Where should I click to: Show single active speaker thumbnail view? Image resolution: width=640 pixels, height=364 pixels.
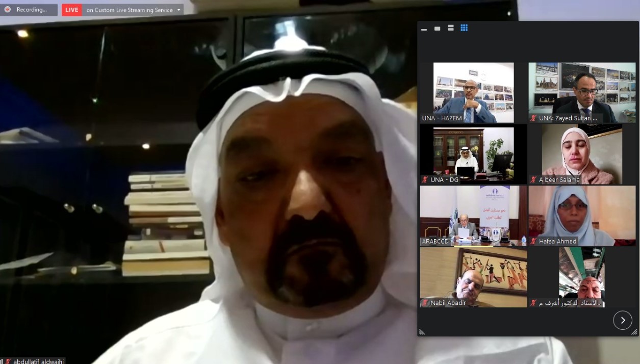[x=437, y=29]
